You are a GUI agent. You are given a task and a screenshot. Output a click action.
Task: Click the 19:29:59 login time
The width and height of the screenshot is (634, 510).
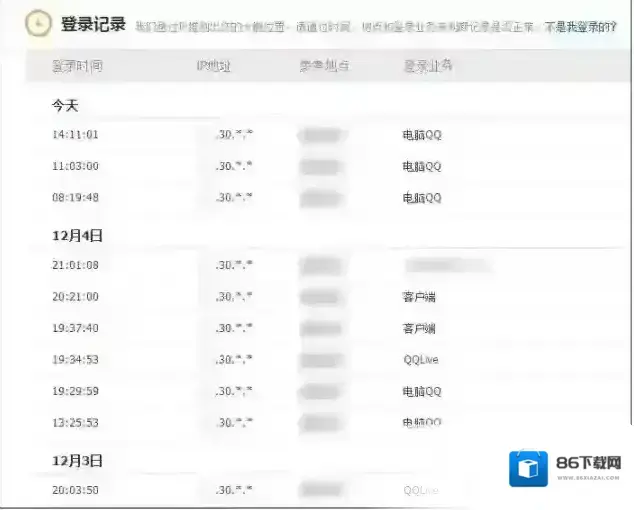(75, 391)
